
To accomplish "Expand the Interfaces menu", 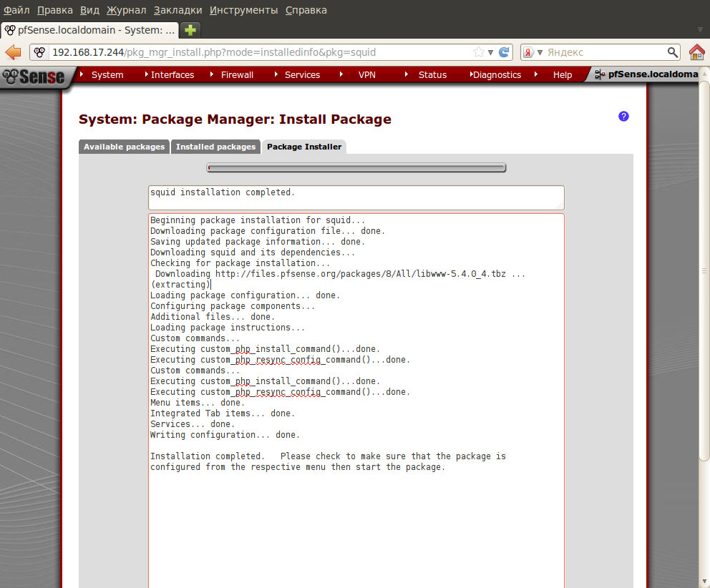I will click(172, 74).
